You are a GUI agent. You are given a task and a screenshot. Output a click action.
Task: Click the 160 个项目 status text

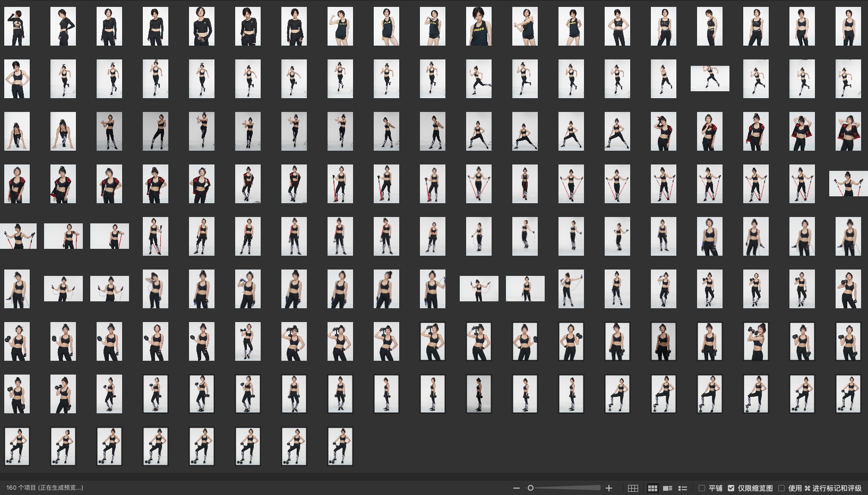(45, 488)
